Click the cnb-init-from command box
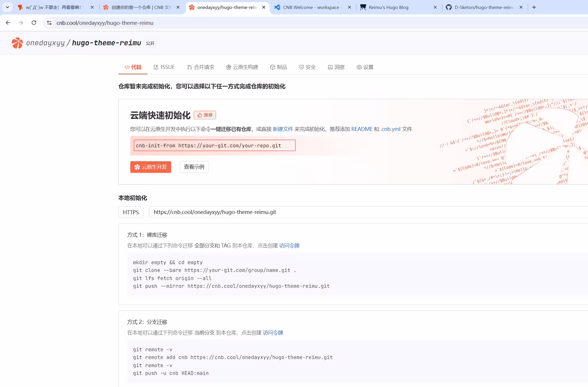588x387 pixels. [x=215, y=145]
